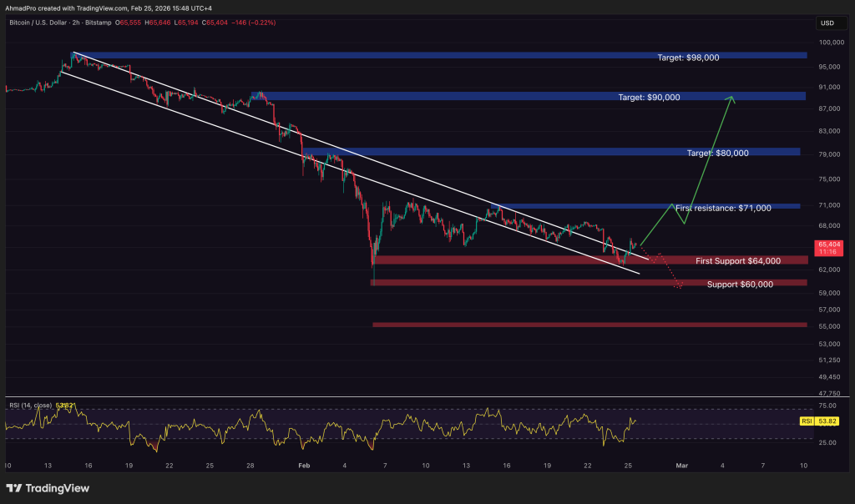Screen dimensions: 855x504
Task: Click the First Support $64,000 zone label
Action: pyautogui.click(x=738, y=260)
